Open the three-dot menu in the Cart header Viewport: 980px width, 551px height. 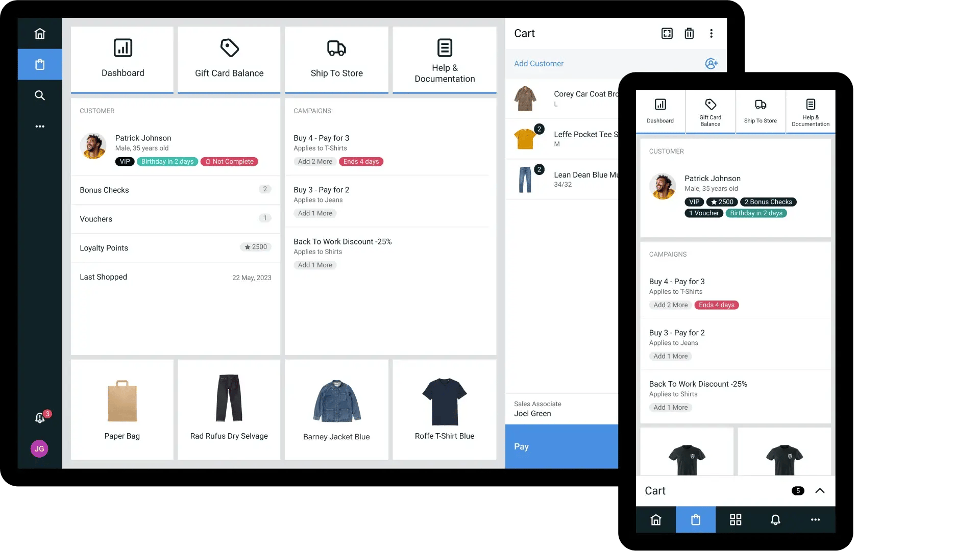pyautogui.click(x=712, y=33)
